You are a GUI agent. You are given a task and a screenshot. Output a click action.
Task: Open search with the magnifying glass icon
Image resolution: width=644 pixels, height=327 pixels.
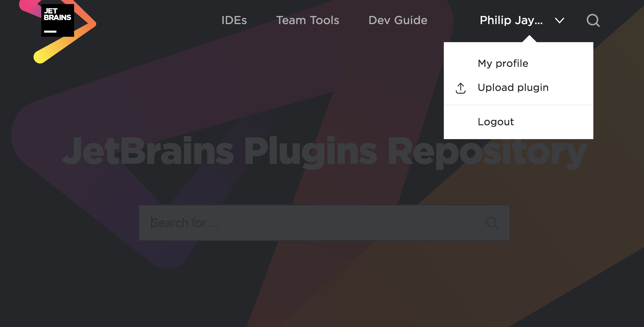[593, 20]
